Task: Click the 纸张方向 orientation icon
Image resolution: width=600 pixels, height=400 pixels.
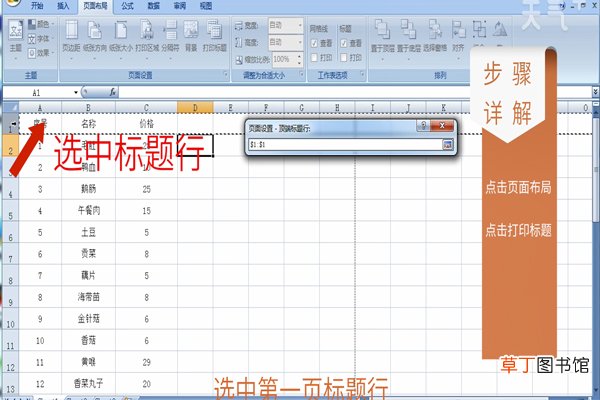Action: pyautogui.click(x=95, y=31)
